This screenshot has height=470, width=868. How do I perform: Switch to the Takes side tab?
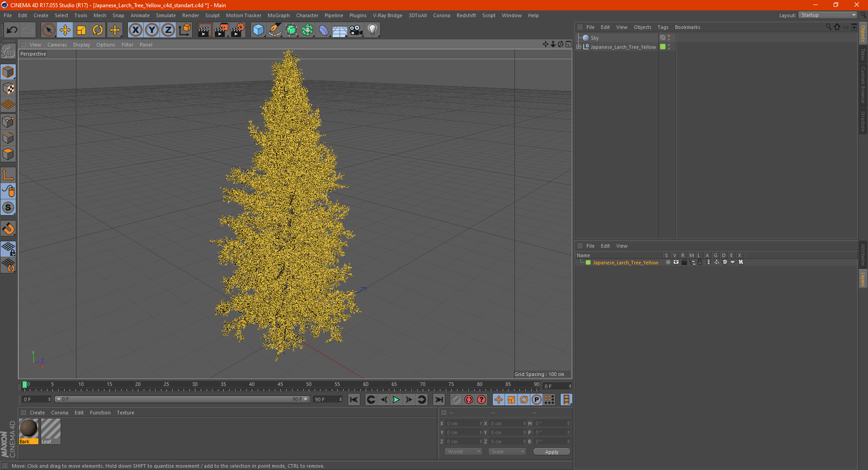[863, 55]
